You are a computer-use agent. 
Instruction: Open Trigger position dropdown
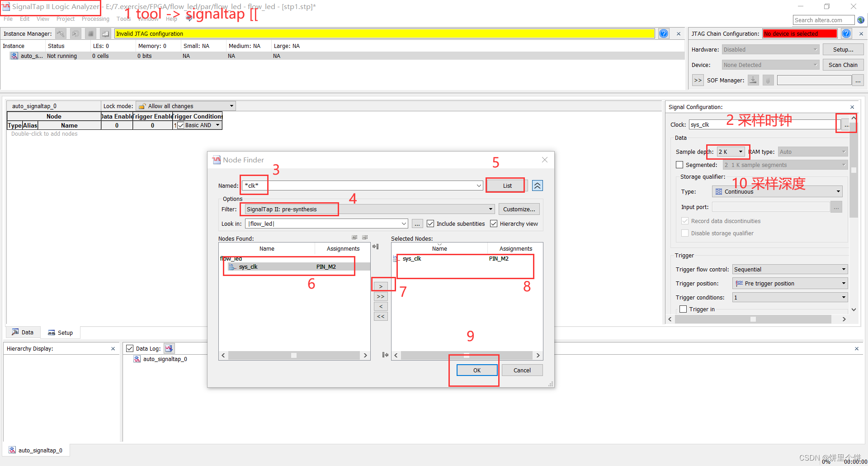point(790,283)
